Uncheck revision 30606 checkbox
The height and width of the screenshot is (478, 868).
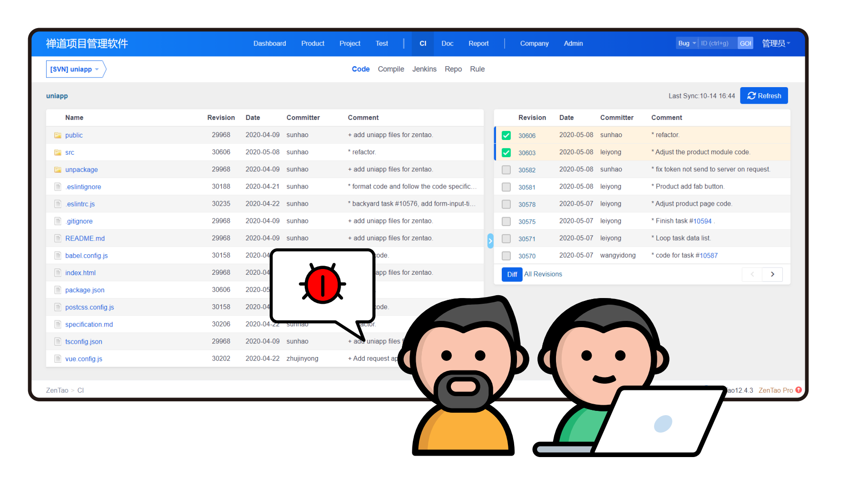pyautogui.click(x=506, y=135)
